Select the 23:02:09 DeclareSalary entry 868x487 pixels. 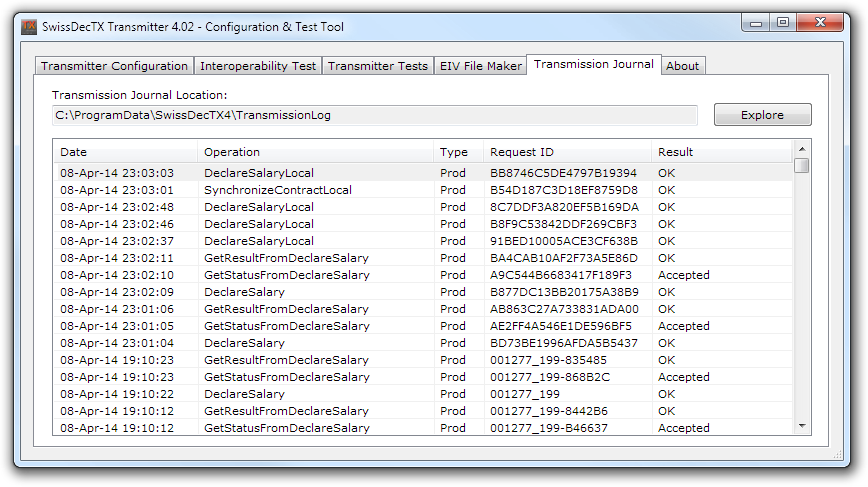tap(244, 292)
